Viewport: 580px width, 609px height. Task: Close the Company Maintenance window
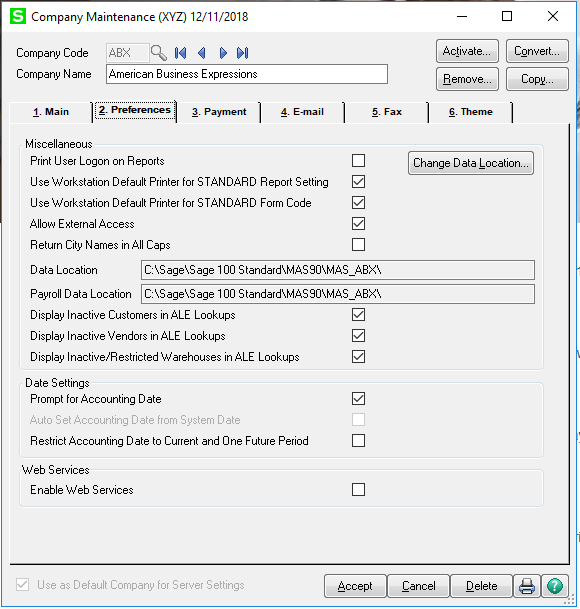[x=553, y=16]
